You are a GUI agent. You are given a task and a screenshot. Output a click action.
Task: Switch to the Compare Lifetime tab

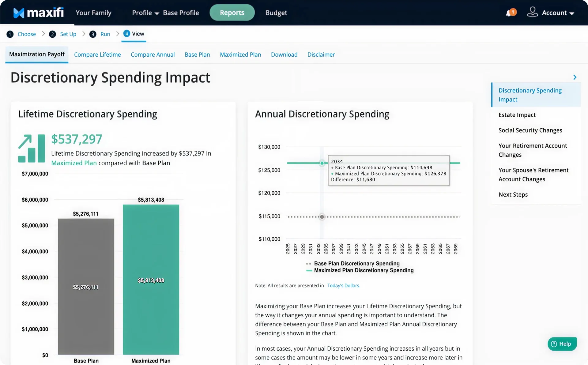pos(97,55)
